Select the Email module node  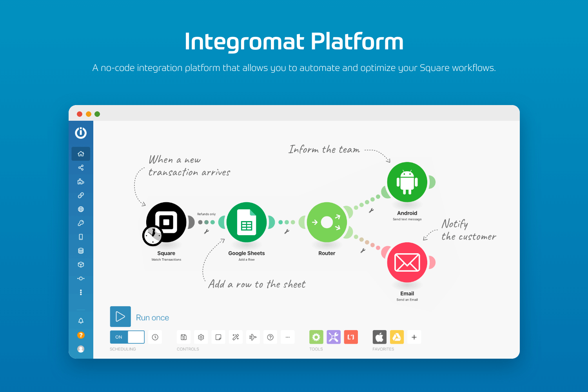(407, 262)
